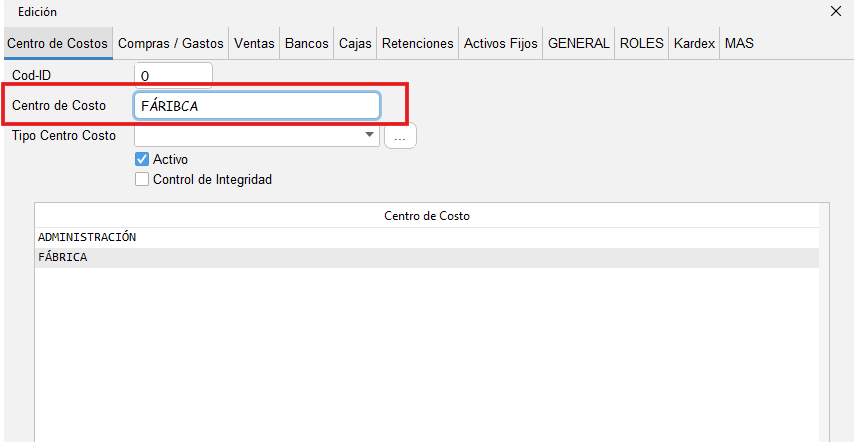Image resolution: width=854 pixels, height=442 pixels.
Task: Switch to the Compras / Gastos tab
Action: click(170, 44)
